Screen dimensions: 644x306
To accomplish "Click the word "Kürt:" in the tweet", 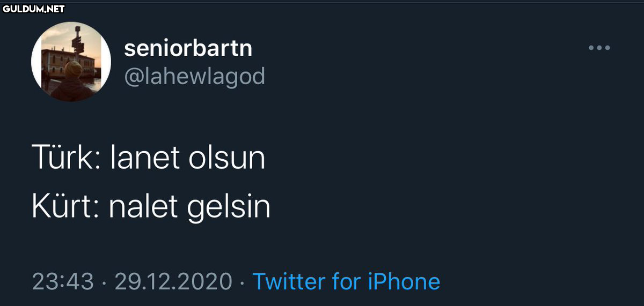I will coord(65,206).
